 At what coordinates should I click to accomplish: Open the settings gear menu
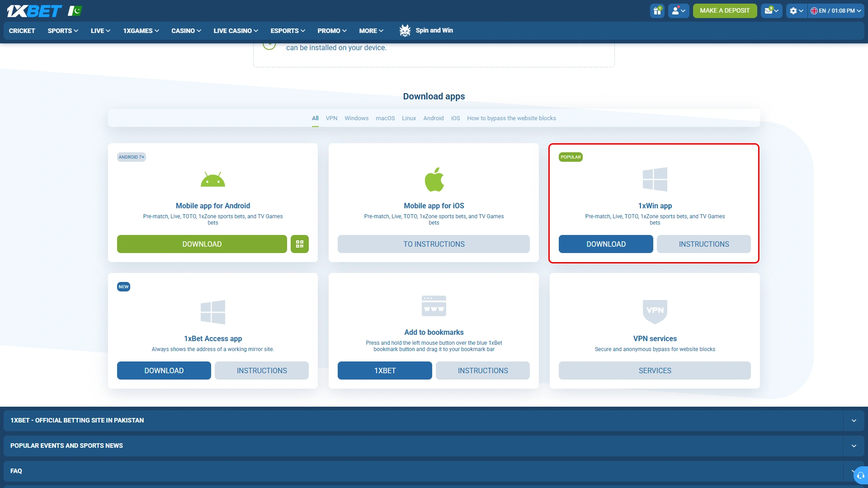(797, 10)
